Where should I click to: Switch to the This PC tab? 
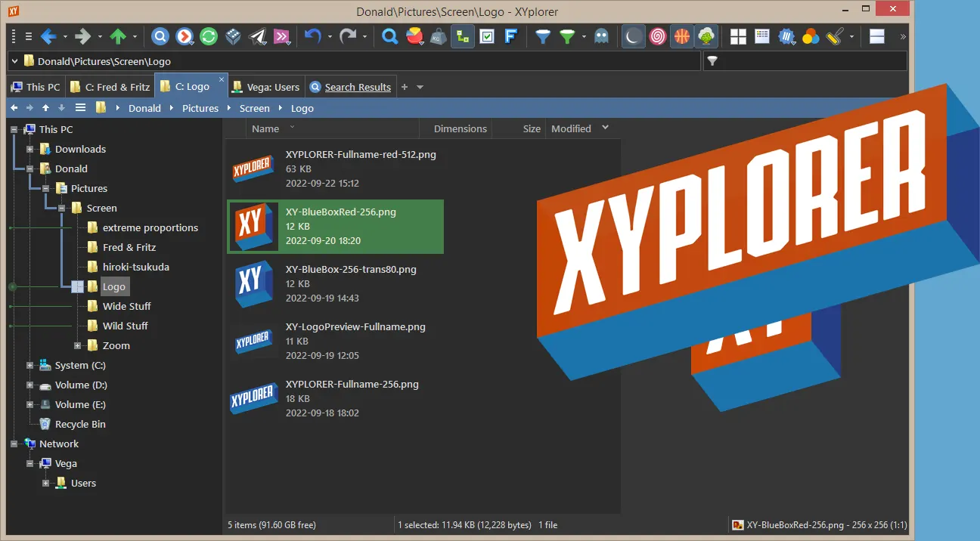36,87
